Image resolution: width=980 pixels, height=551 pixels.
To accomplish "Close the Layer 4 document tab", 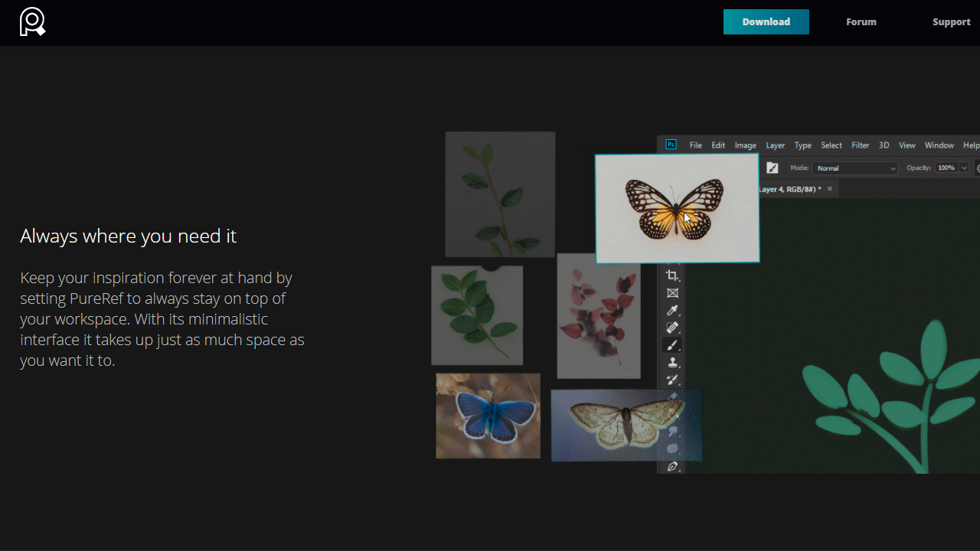I will click(x=830, y=189).
